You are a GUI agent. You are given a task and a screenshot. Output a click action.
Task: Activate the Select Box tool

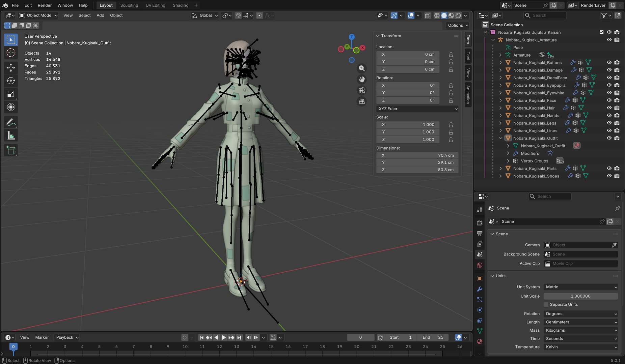coord(11,40)
